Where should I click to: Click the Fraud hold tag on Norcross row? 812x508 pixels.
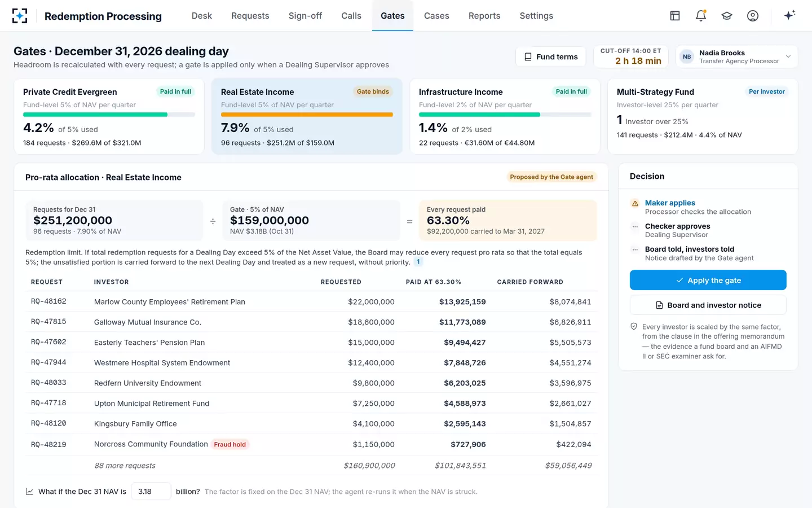[x=230, y=444]
